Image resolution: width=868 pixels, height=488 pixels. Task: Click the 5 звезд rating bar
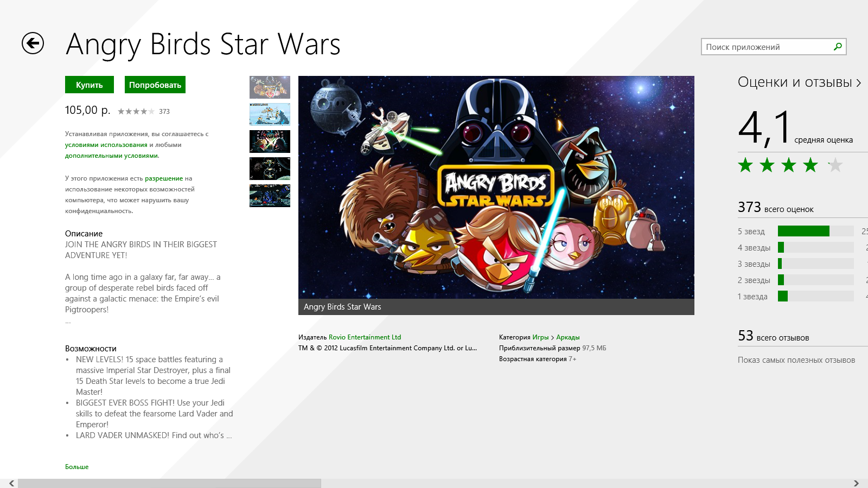pos(816,231)
